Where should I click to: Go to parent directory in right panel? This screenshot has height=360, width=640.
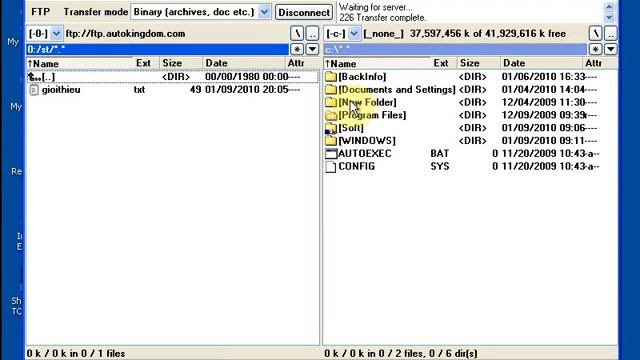611,33
